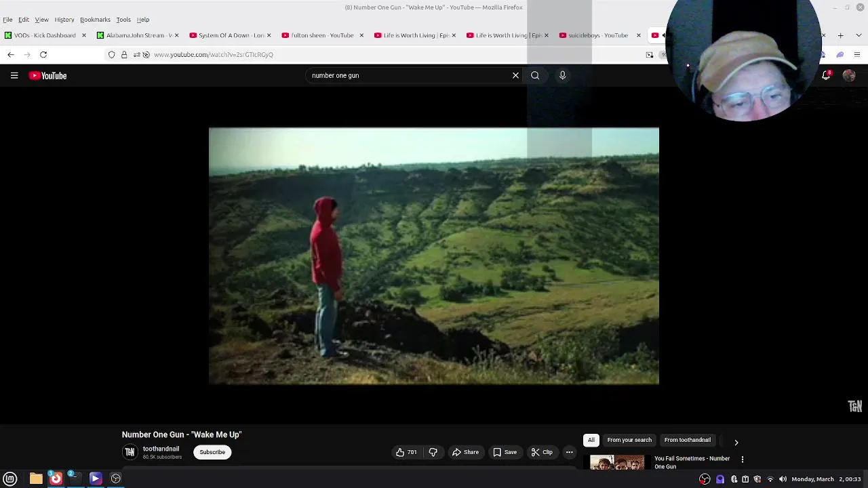Screen dimensions: 868x488
Task: Select the From toothandnail chip
Action: [x=687, y=440]
